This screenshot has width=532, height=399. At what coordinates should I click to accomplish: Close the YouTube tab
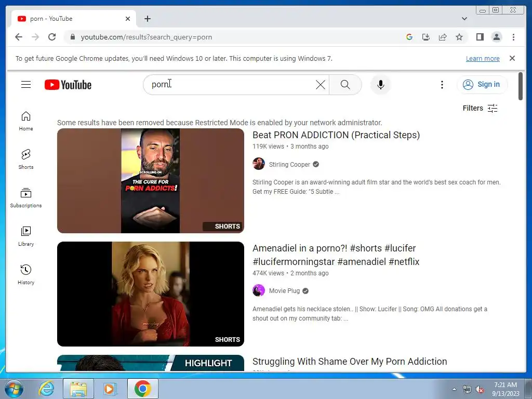128,19
